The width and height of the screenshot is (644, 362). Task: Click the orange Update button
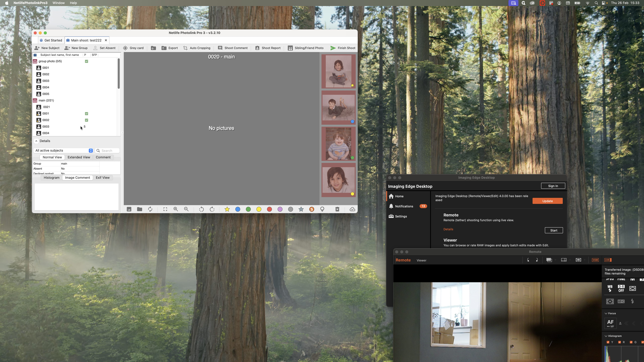click(x=547, y=201)
